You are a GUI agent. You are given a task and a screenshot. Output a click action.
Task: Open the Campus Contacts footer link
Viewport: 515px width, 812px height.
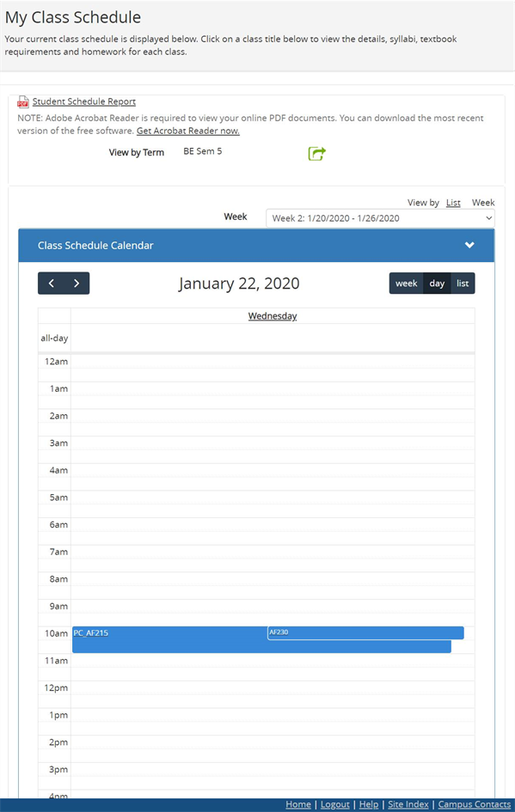tap(474, 804)
